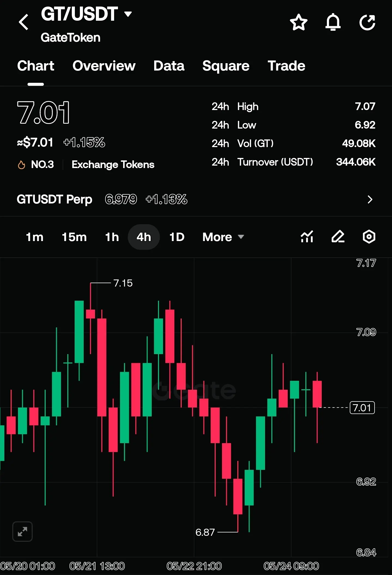
Task: Tap the NO.3 ranking label
Action: (42, 165)
